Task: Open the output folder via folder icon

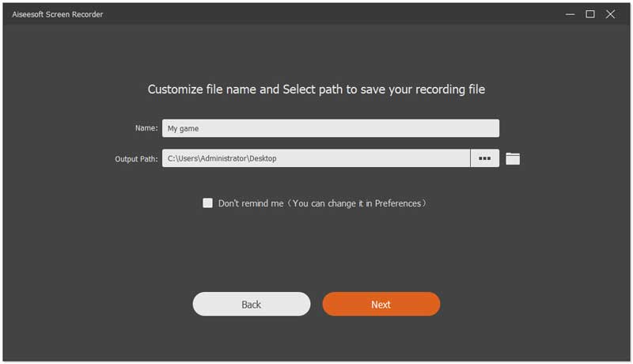Action: pyautogui.click(x=513, y=158)
